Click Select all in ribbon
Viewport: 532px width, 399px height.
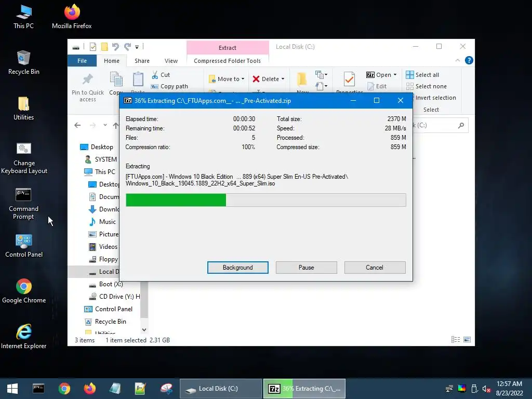coord(423,75)
